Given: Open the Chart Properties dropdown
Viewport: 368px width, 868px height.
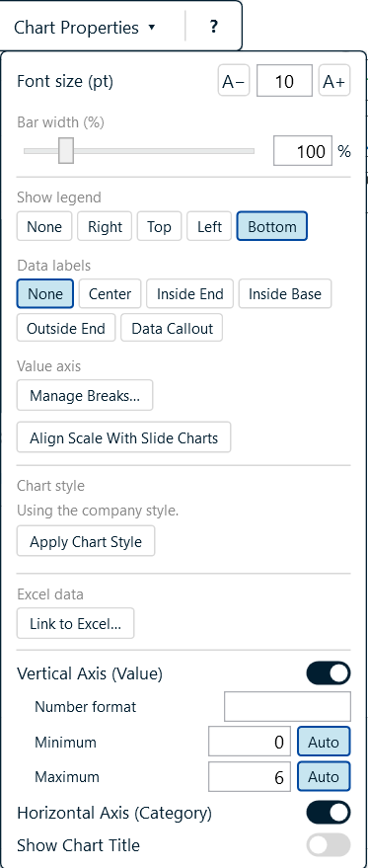Looking at the screenshot, I should (x=85, y=27).
